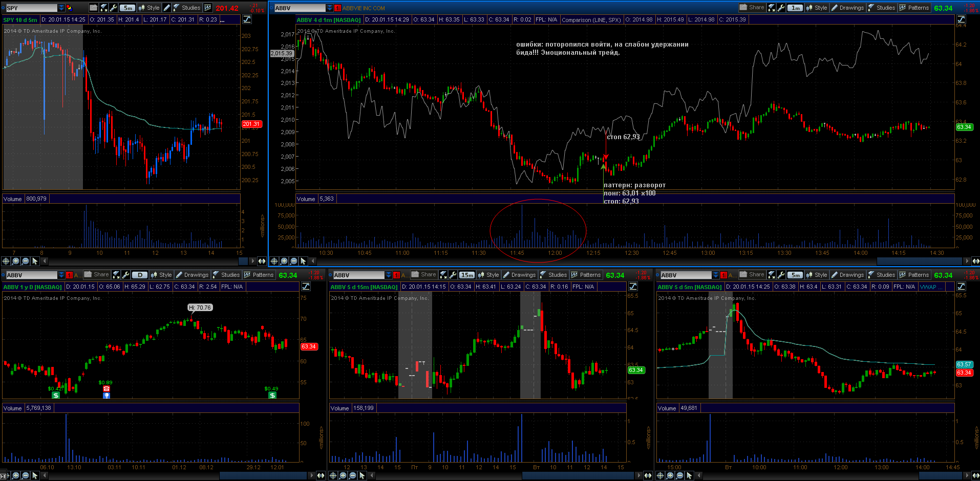Open the SPY chart share icon
Screen dimensions: 980x481
(94, 8)
